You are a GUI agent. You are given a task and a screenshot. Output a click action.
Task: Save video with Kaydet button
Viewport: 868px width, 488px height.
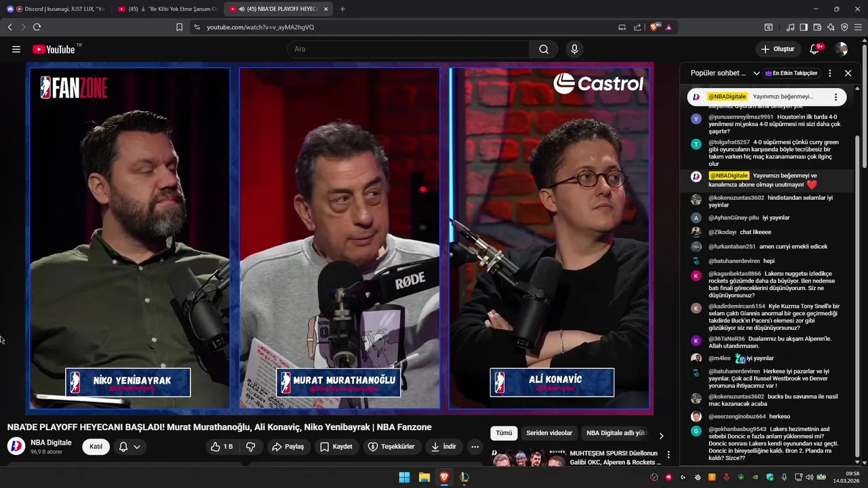tap(336, 447)
